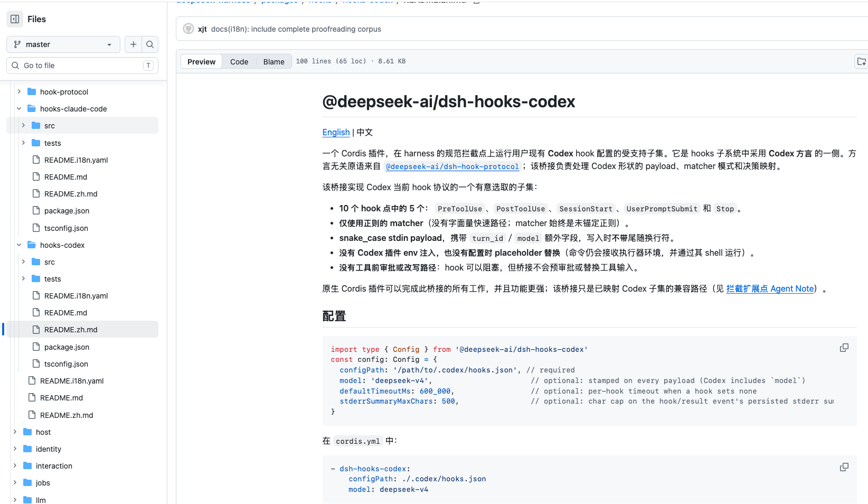Collapse the hooks-codex folder chevron
This screenshot has width=868, height=504.
click(19, 245)
